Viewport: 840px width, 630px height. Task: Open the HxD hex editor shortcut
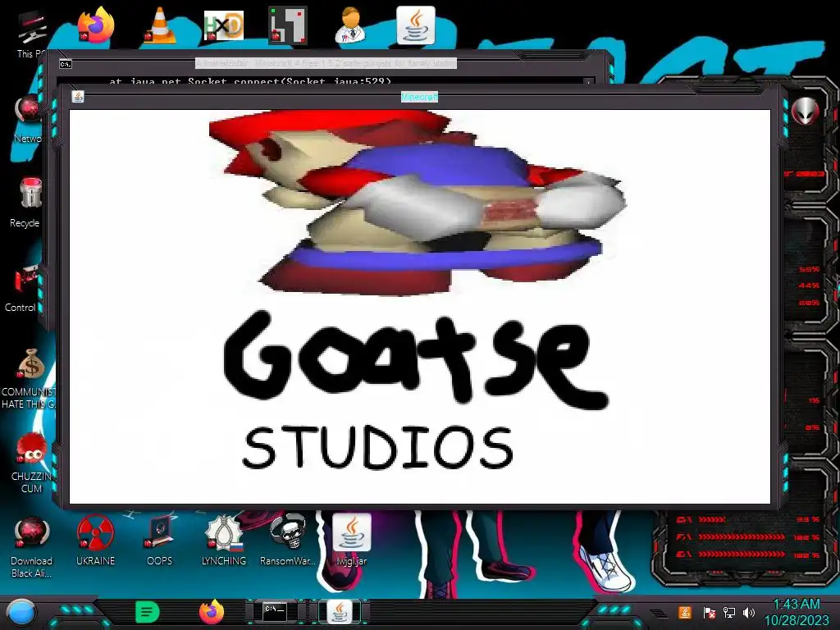point(223,25)
